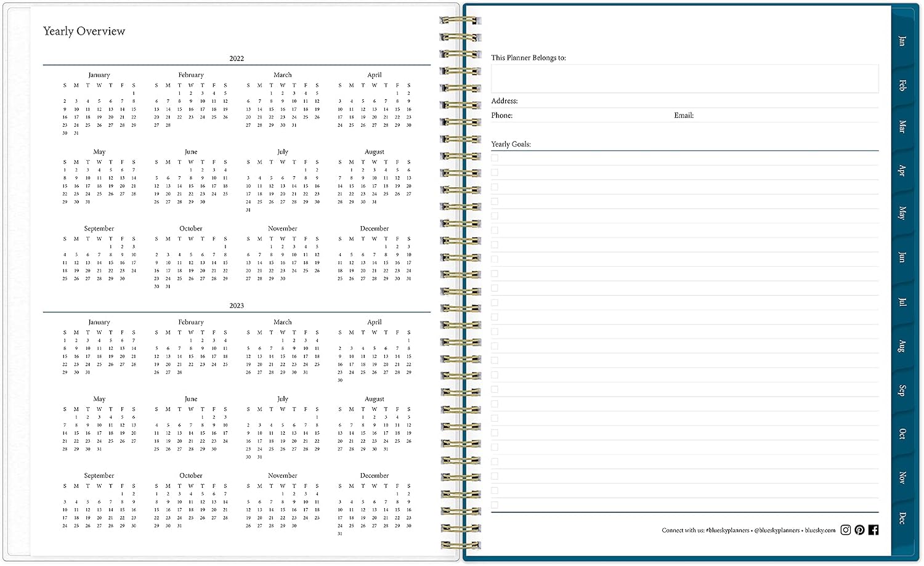The height and width of the screenshot is (566, 924).
Task: Open the Dec side tab
Action: (902, 518)
